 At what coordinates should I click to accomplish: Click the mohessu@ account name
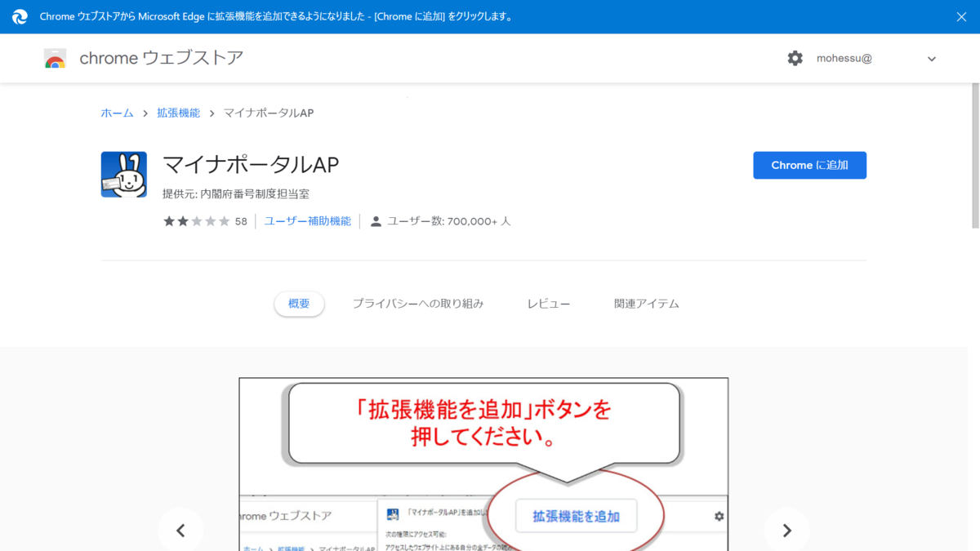[844, 59]
